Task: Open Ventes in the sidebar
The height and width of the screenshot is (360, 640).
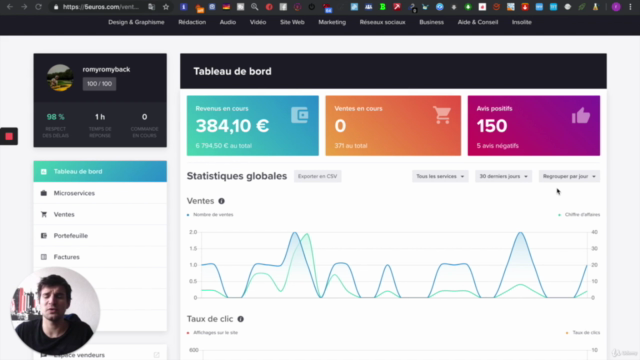Action: [100, 214]
